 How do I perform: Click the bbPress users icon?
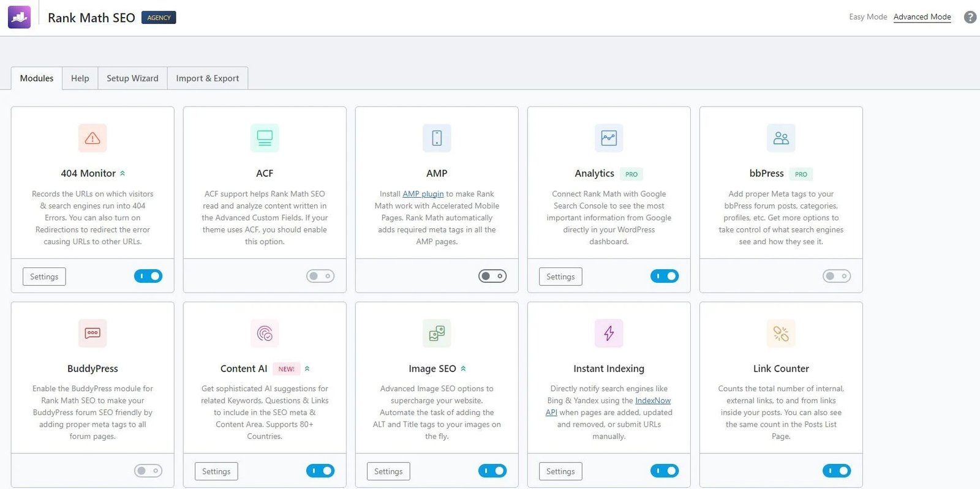coord(781,138)
